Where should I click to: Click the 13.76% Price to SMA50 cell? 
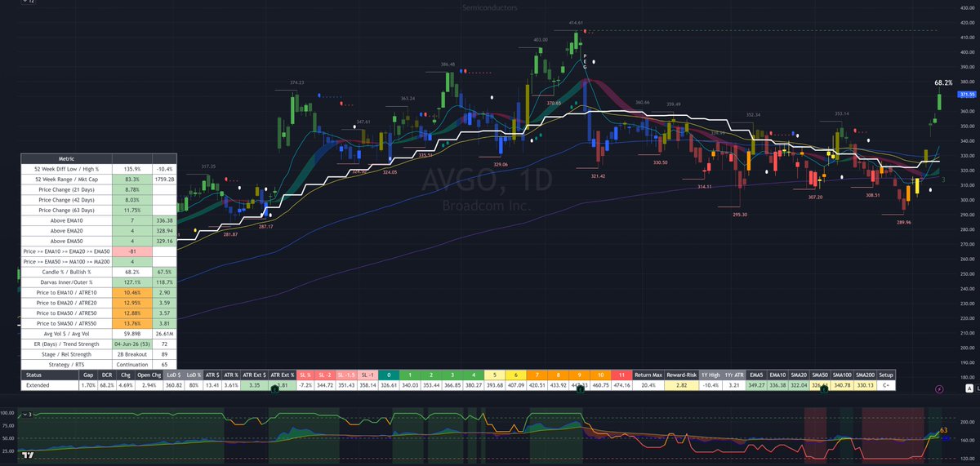pyautogui.click(x=132, y=323)
